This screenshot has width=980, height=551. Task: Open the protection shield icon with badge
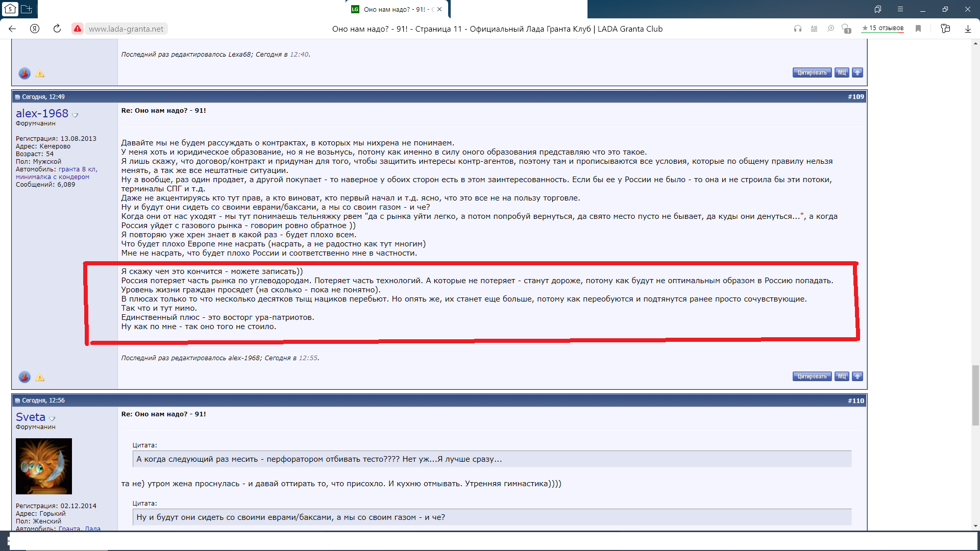846,29
